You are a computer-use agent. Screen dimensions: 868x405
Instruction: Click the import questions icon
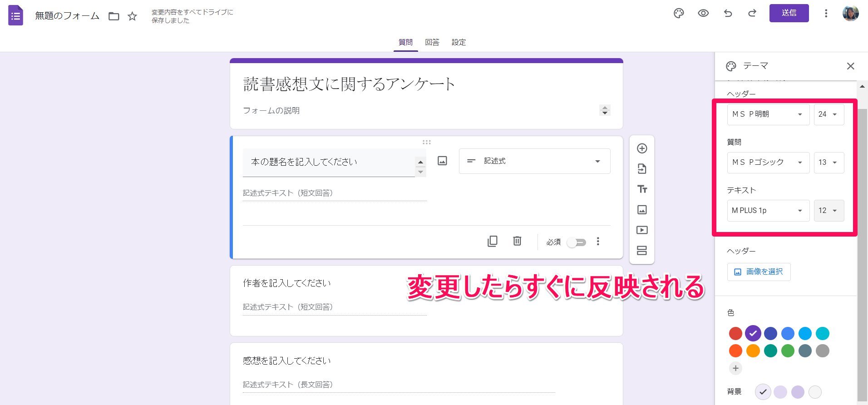click(642, 169)
